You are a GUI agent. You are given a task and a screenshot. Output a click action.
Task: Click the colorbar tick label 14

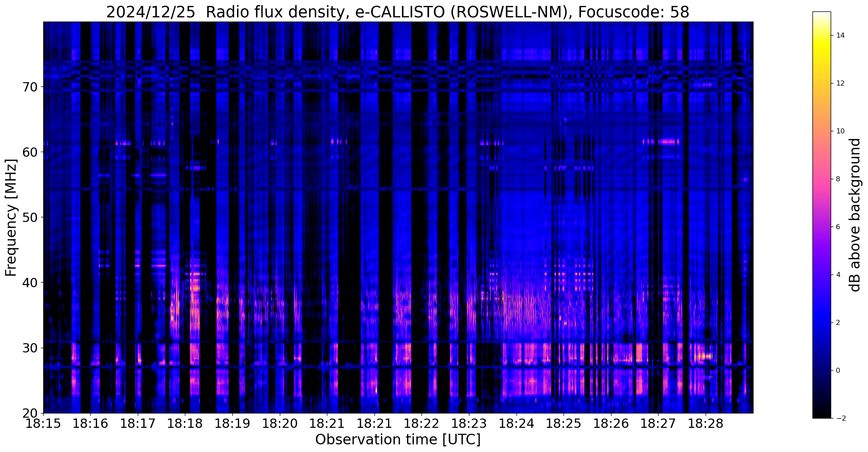click(x=840, y=35)
